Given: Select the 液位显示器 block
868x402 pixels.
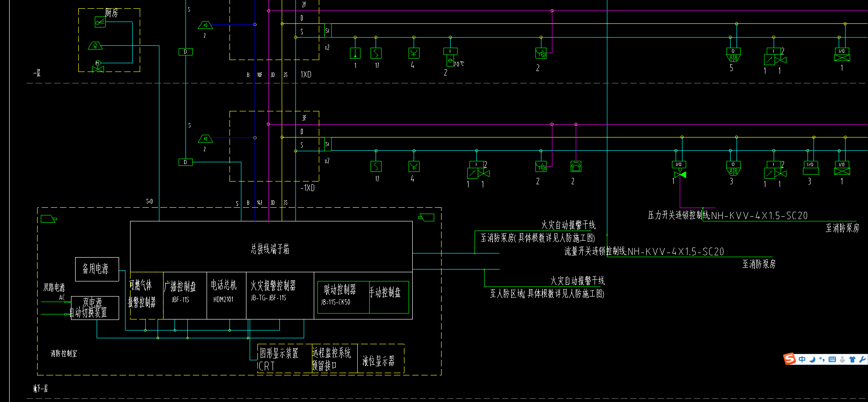Looking at the screenshot, I should tap(381, 358).
